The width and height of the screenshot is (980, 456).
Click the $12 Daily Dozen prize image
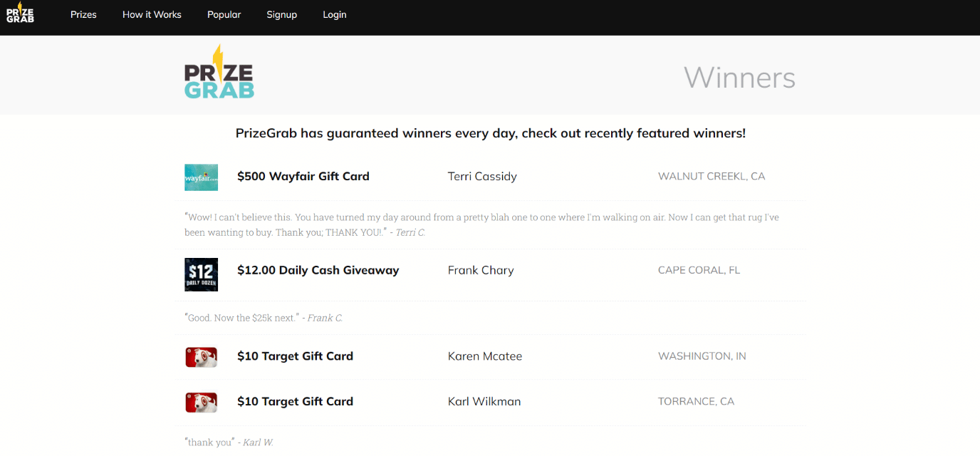(201, 274)
